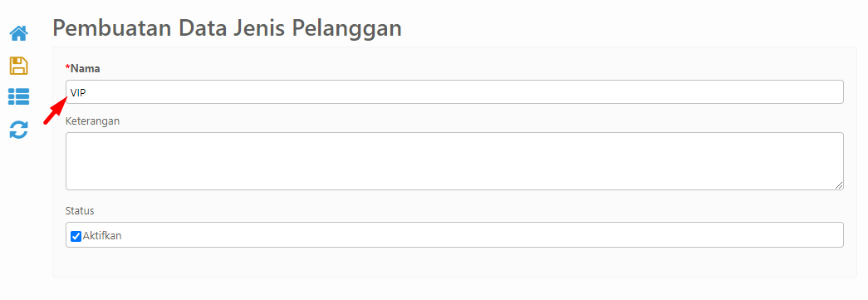The height and width of the screenshot is (300, 868).
Task: Focus the Keterangan text area
Action: (454, 161)
